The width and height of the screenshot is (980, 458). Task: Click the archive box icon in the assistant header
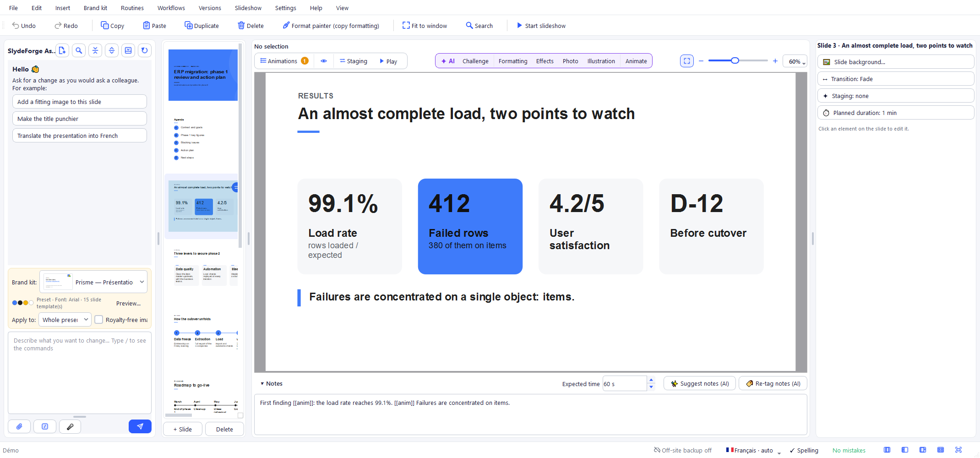[x=128, y=50]
